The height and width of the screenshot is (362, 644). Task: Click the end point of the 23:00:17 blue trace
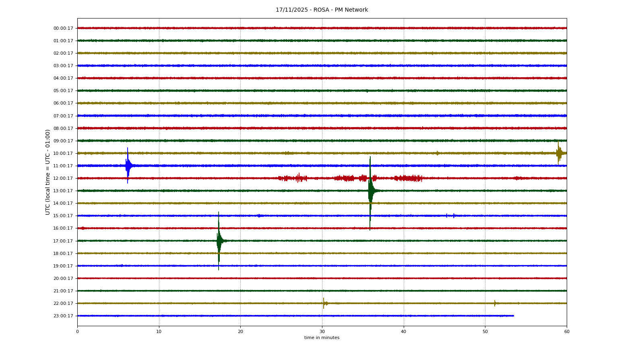[x=514, y=316]
